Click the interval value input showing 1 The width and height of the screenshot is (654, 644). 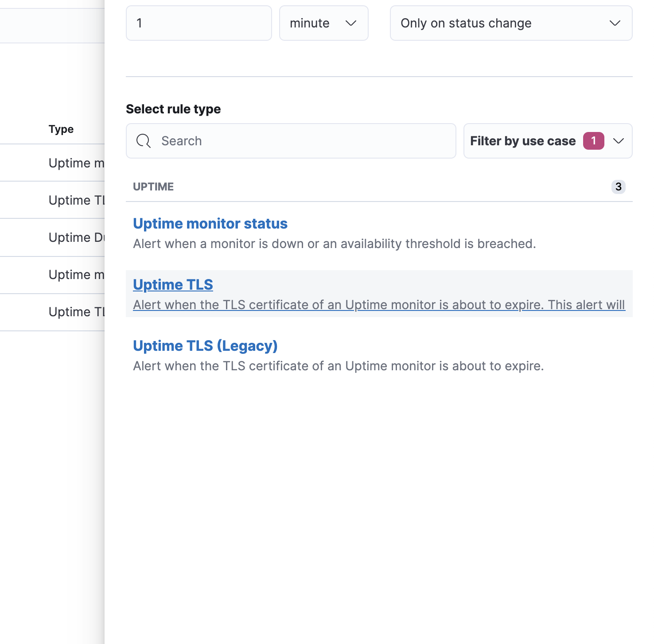tap(199, 23)
